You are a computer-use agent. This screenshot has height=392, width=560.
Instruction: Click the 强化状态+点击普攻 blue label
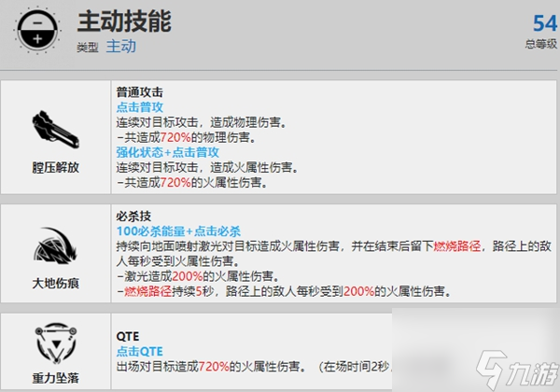(167, 152)
